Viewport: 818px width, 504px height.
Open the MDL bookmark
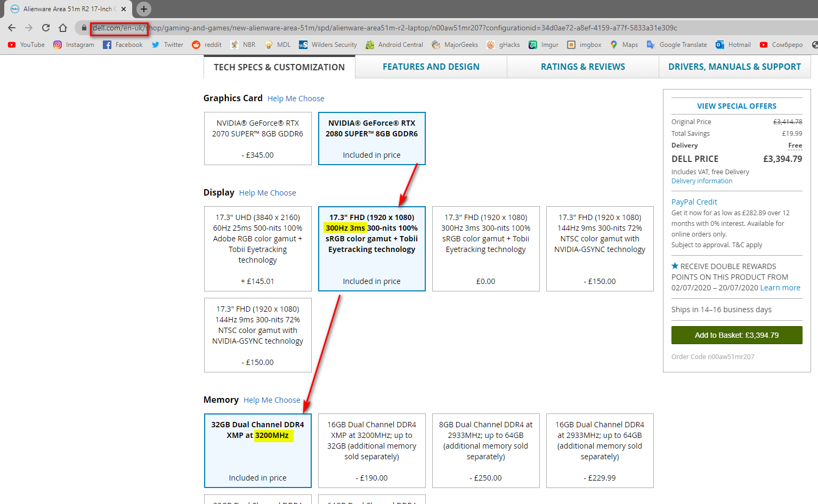click(x=278, y=45)
